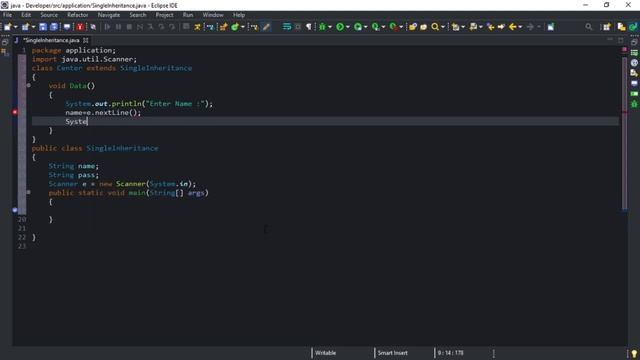Run the program with green play icon

click(340, 27)
